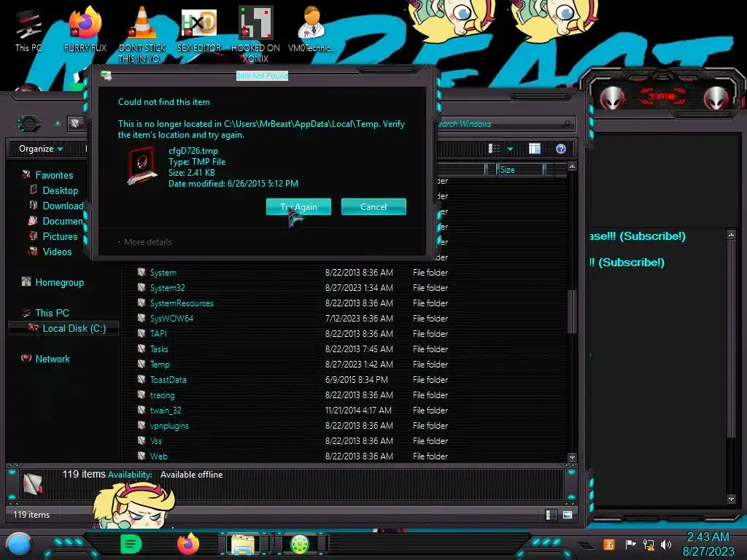The image size is (747, 560).
Task: Select the tracing folder row
Action: [x=344, y=394]
